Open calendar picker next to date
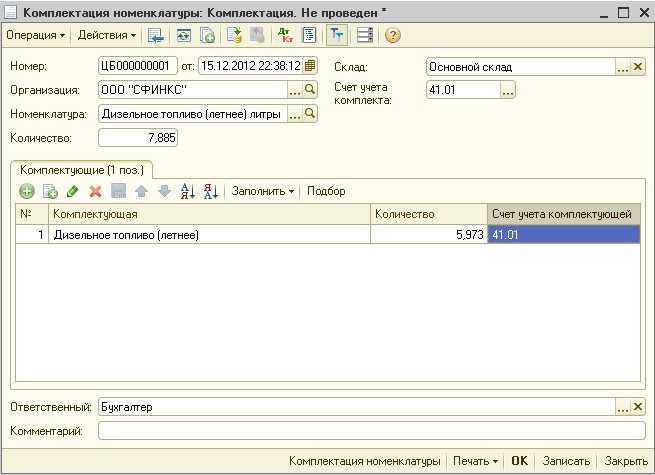 click(x=310, y=66)
